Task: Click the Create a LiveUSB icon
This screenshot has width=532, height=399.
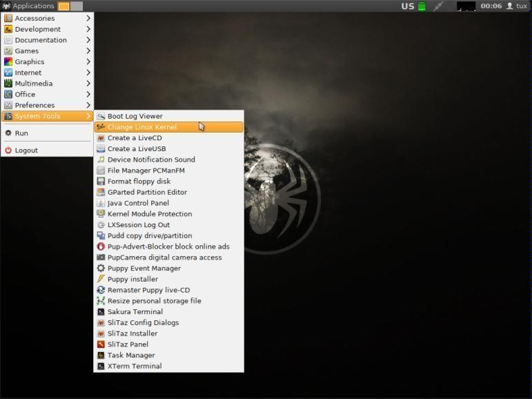Action: point(101,148)
